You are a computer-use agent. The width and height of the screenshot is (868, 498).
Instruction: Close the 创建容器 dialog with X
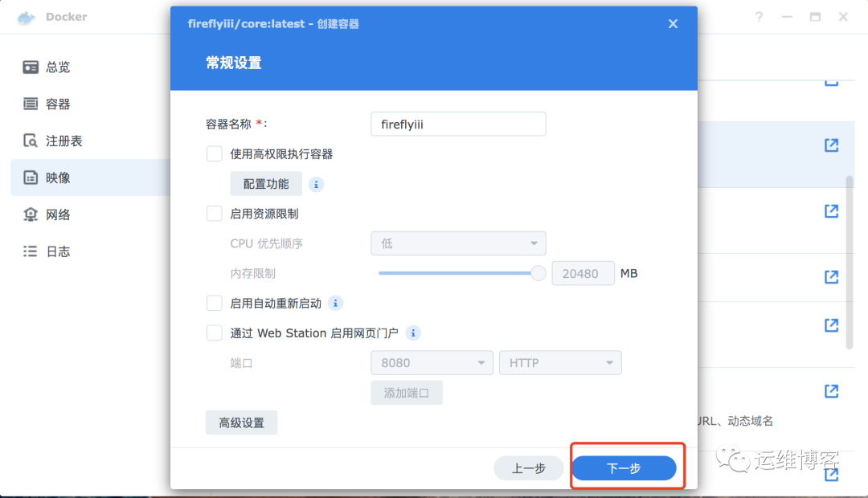pyautogui.click(x=673, y=24)
